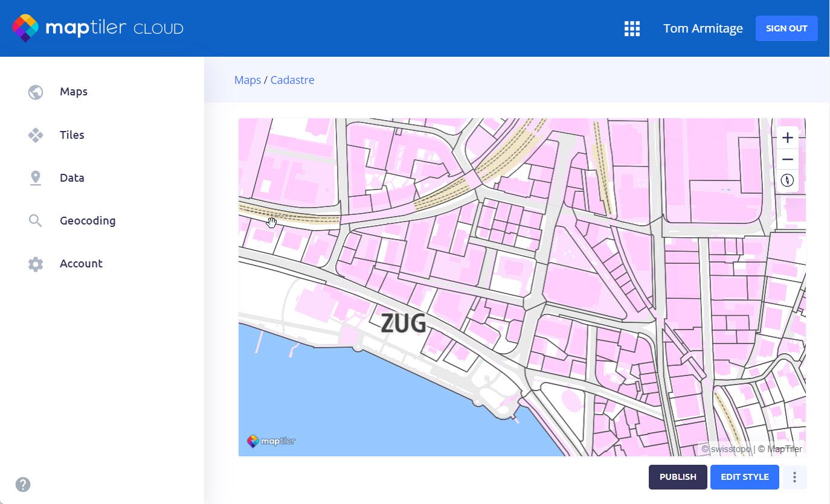Reset map bearing with the compass icon
Screen dimensions: 830x504
tap(787, 180)
